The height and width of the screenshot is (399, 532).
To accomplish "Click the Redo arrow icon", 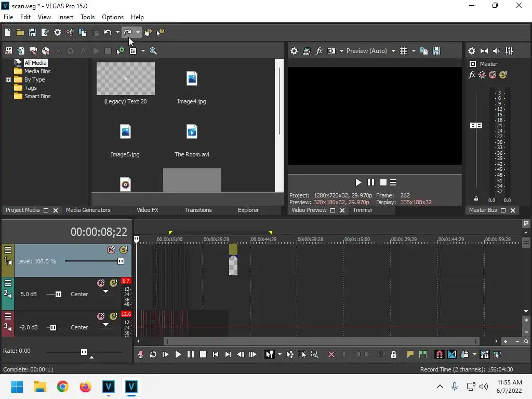I will click(128, 32).
